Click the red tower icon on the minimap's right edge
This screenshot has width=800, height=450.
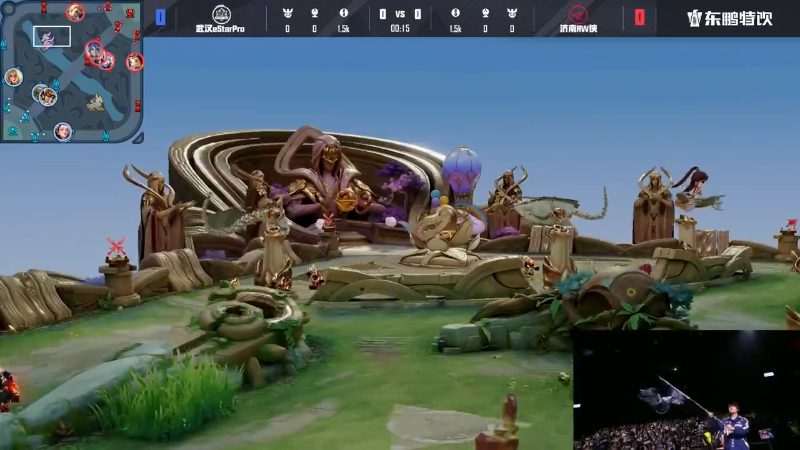tap(137, 106)
